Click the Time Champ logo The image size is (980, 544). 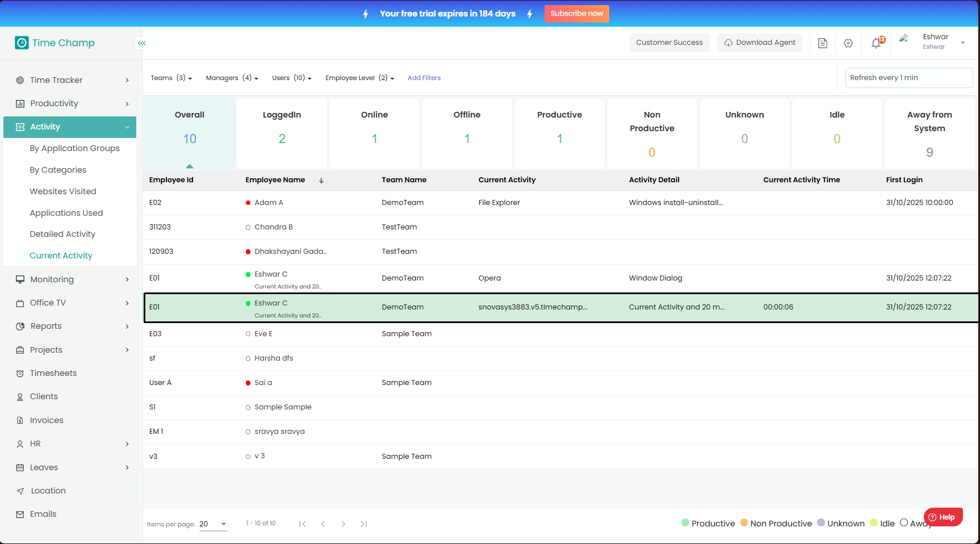[x=55, y=43]
